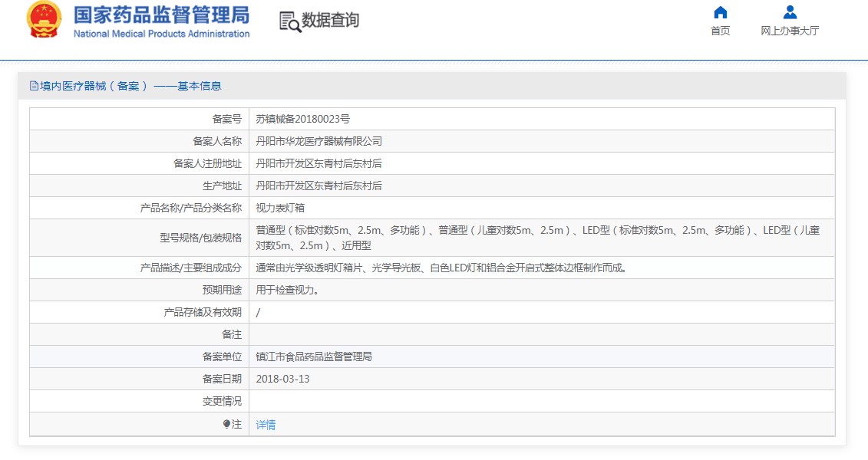Click National Medical Products Administration text
The height and width of the screenshot is (460, 868).
pos(162,34)
